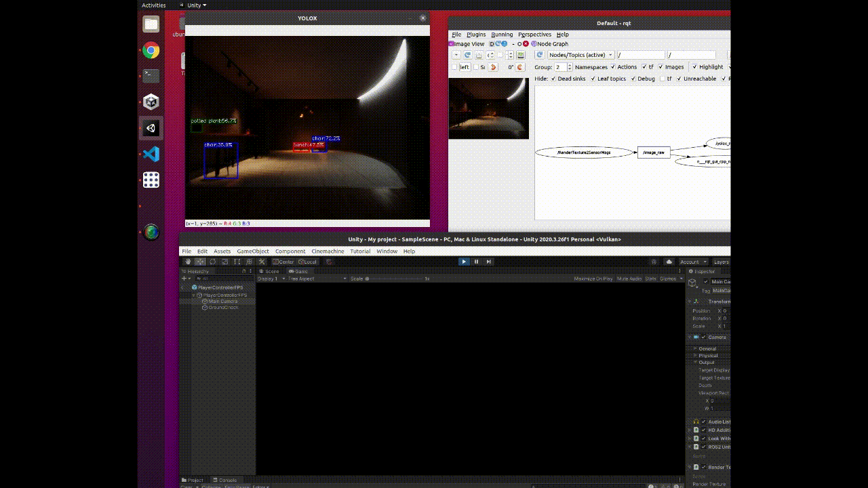The height and width of the screenshot is (488, 868).
Task: Select the Scale tool in Unity toolbar
Action: tap(224, 262)
